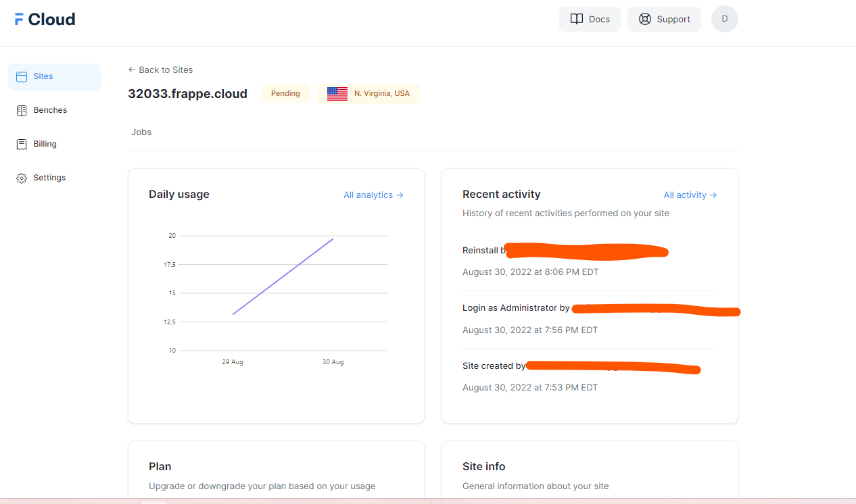This screenshot has height=504, width=856.
Task: Open user avatar menu labeled D
Action: [725, 19]
